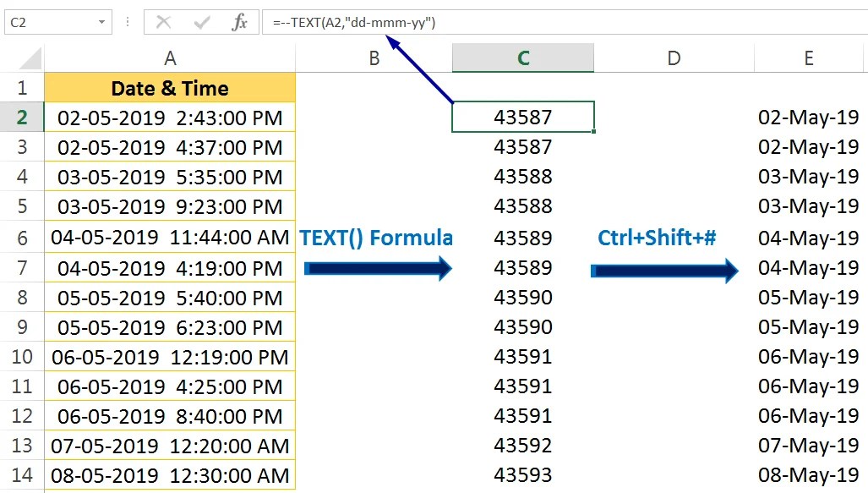
Task: Select column A header
Action: (x=169, y=58)
